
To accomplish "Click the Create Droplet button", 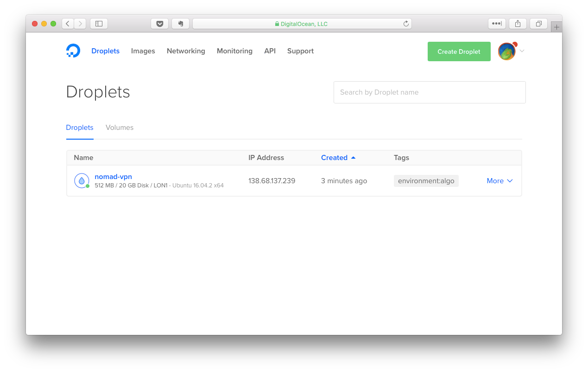I will [459, 51].
